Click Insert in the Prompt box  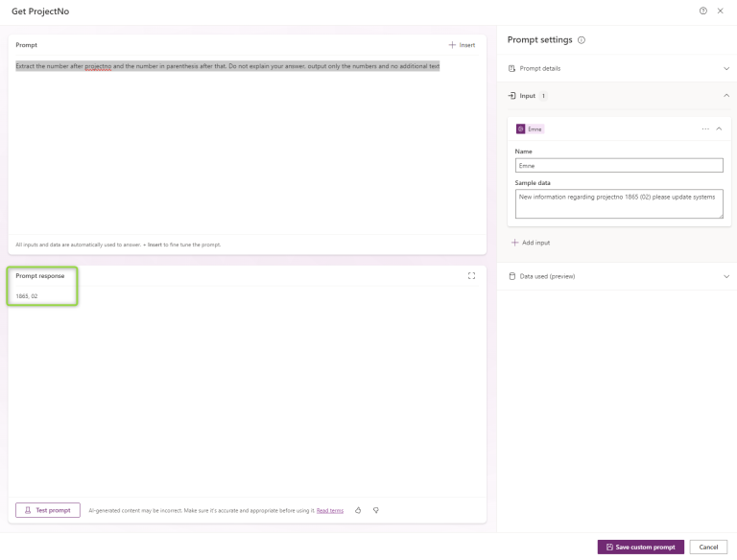(x=462, y=45)
